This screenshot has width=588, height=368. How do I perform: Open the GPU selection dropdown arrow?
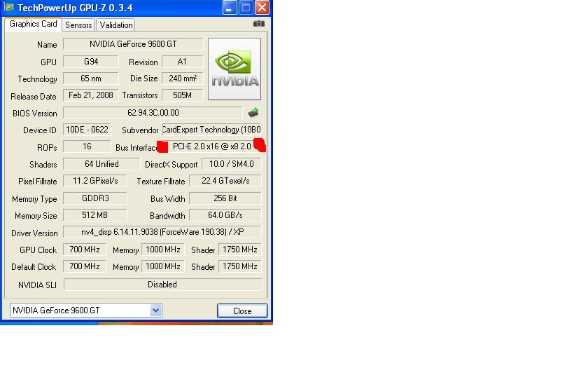(x=155, y=311)
